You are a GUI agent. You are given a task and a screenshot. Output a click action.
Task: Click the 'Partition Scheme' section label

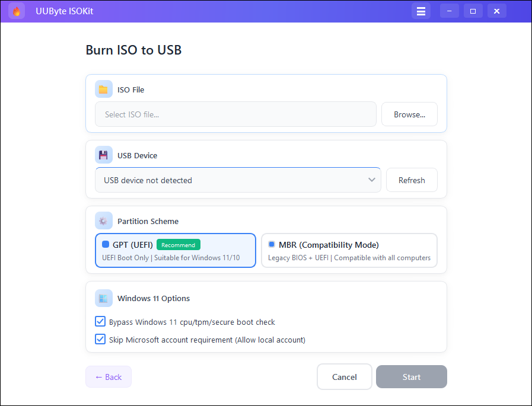coord(148,221)
